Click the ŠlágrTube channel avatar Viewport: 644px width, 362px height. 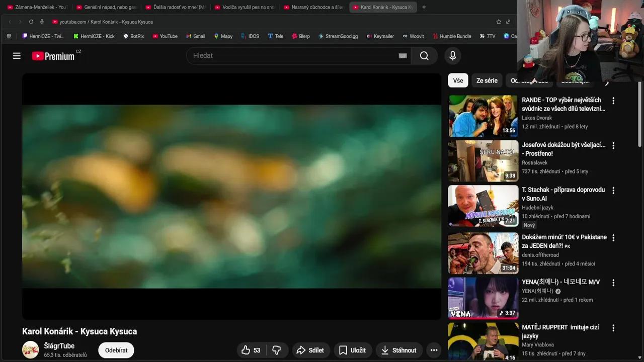[30, 350]
